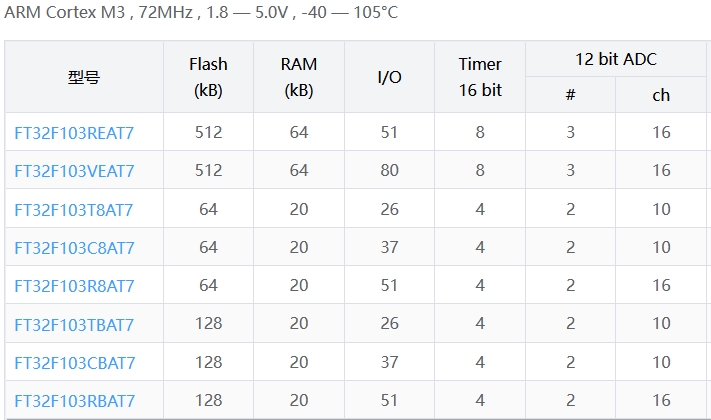711x420 pixels.
Task: Click the FT32F103CBAT7 model link
Action: pyautogui.click(x=74, y=363)
